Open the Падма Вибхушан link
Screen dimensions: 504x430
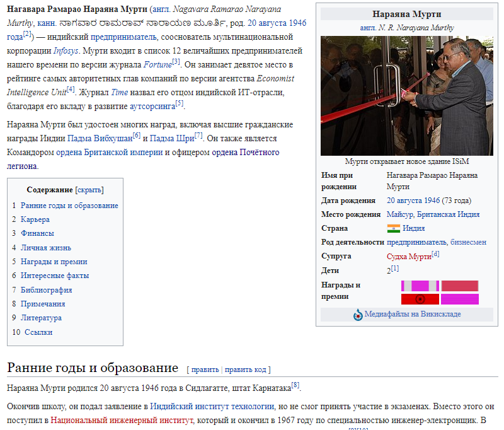[100, 138]
